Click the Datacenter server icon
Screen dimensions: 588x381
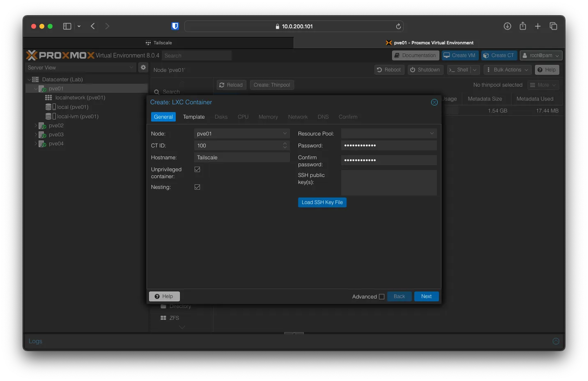35,79
